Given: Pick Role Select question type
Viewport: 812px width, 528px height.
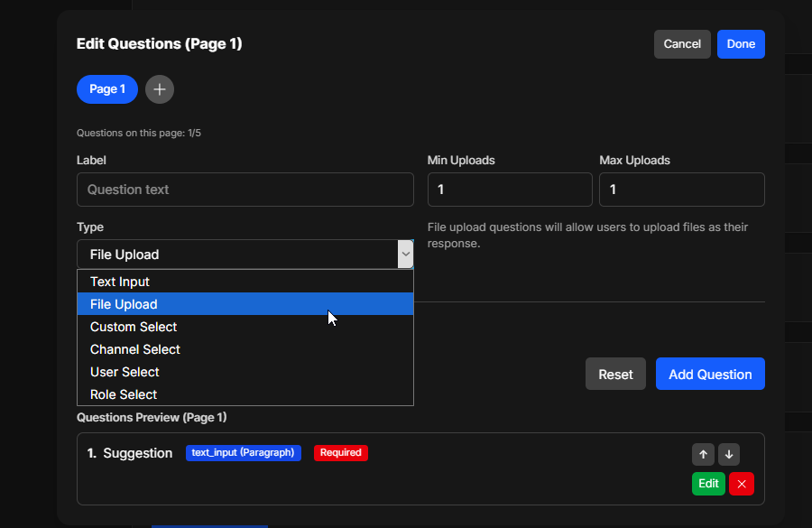Looking at the screenshot, I should pyautogui.click(x=124, y=394).
